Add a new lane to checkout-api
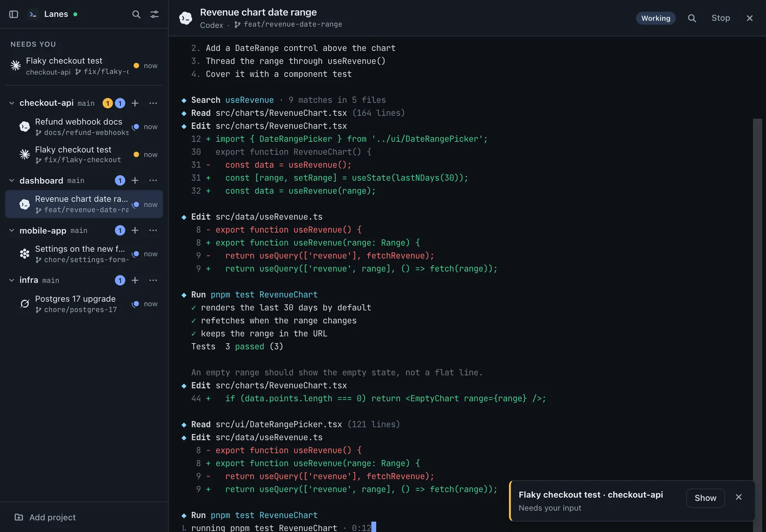 coord(135,103)
